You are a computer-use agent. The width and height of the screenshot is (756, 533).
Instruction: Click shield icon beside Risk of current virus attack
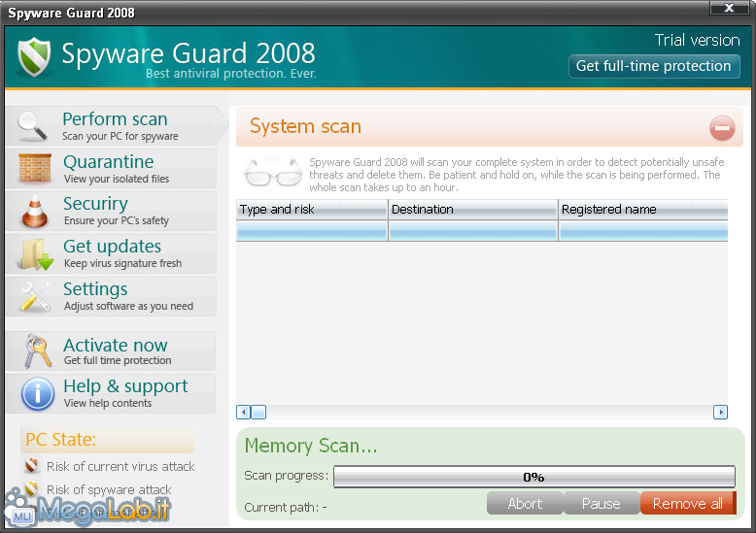click(x=31, y=466)
